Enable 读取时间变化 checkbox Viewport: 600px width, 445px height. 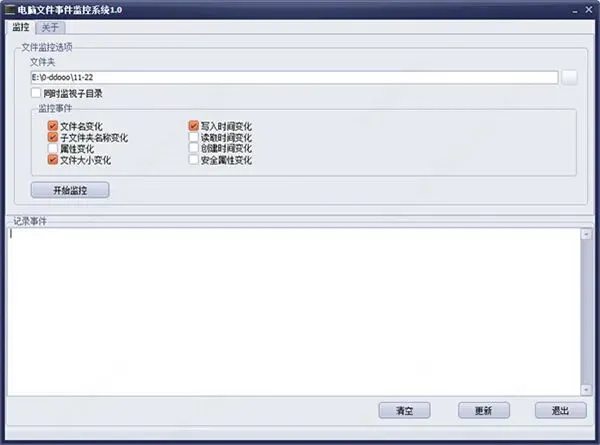(x=194, y=137)
